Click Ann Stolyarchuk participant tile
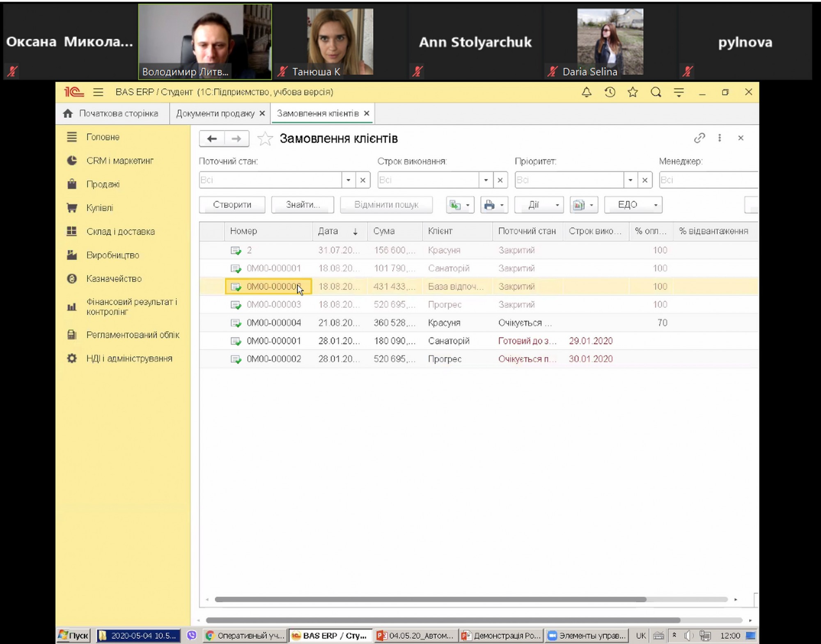The image size is (821, 644). pyautogui.click(x=475, y=42)
